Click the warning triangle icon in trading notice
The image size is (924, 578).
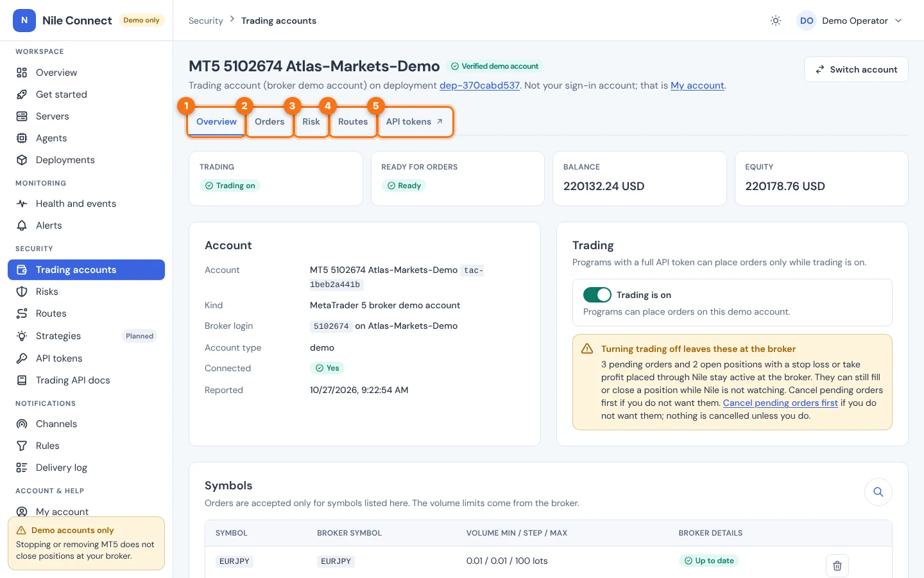587,349
